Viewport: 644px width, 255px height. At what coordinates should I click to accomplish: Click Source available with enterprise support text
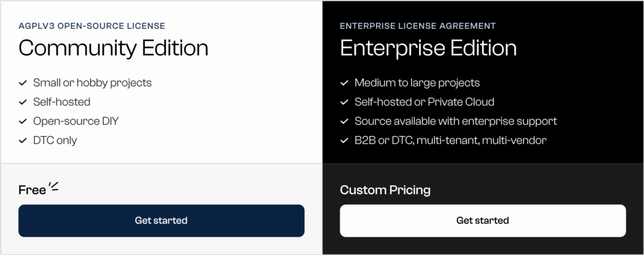455,121
